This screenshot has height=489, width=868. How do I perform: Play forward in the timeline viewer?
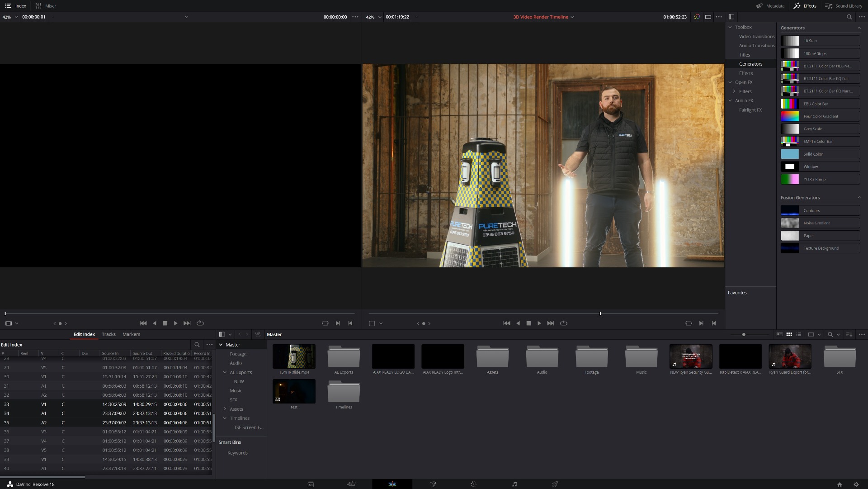(x=539, y=323)
